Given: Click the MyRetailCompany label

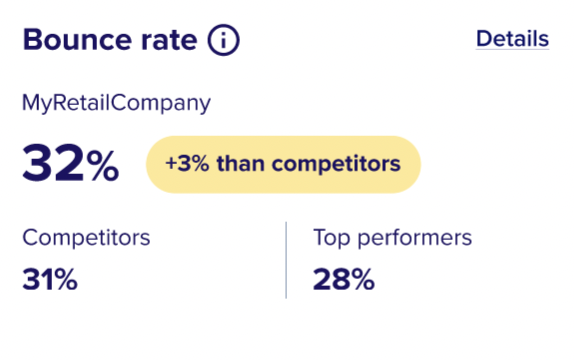Looking at the screenshot, I should pos(116,103).
